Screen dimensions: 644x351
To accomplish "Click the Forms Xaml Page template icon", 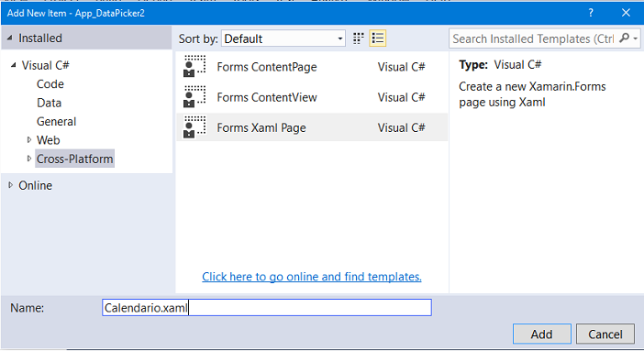I will coord(194,127).
